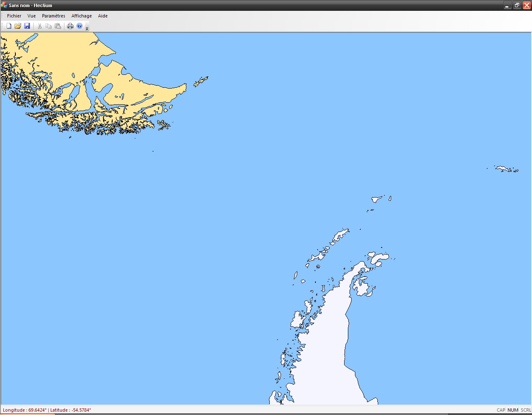Open the Fichier menu
This screenshot has width=532, height=415.
point(14,16)
